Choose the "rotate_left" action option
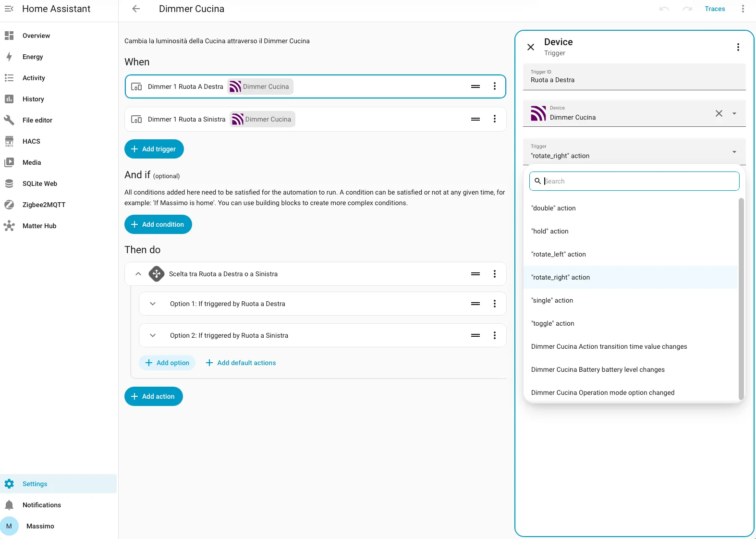 click(631, 254)
